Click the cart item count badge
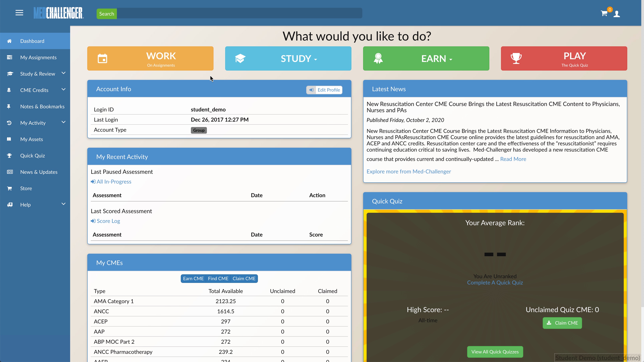 click(610, 10)
